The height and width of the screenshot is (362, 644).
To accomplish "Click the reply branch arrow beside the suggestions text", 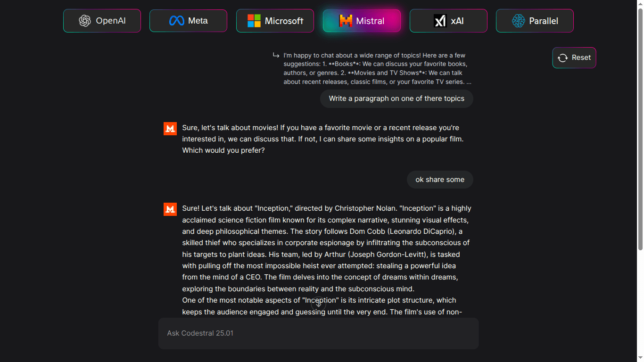I will (276, 55).
